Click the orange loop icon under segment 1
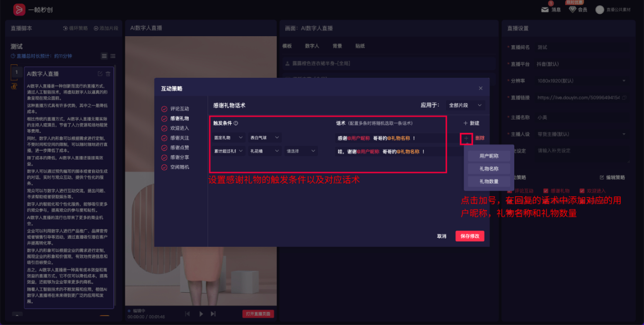 [x=14, y=86]
